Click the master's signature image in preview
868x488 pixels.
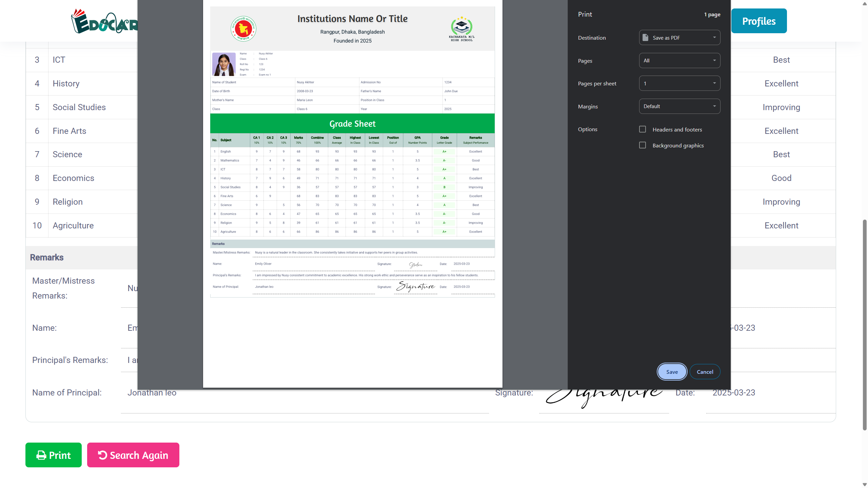(416, 265)
